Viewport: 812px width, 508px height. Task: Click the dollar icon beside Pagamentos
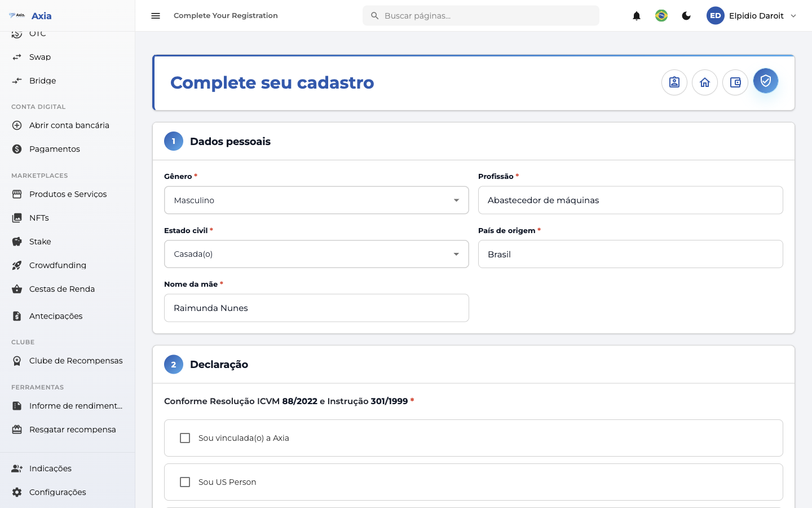(x=17, y=149)
